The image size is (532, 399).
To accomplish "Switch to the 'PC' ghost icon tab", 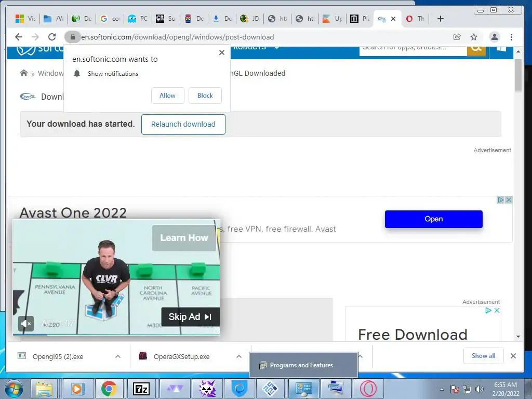I will pyautogui.click(x=138, y=19).
